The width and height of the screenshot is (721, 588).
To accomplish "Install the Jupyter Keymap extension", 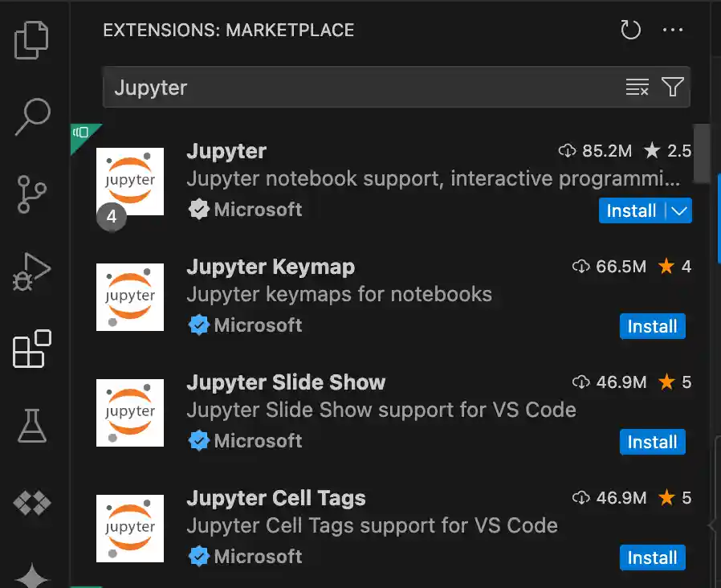I will click(652, 326).
